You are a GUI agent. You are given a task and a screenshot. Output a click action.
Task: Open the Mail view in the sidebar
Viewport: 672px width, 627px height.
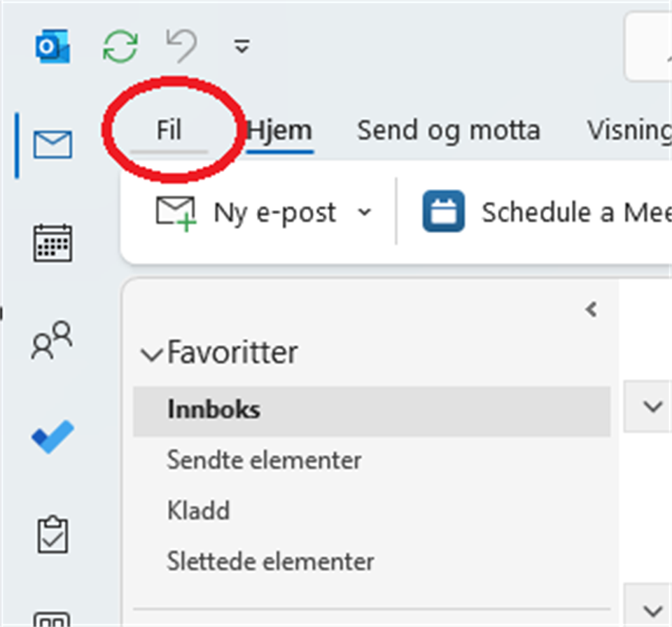pos(52,145)
